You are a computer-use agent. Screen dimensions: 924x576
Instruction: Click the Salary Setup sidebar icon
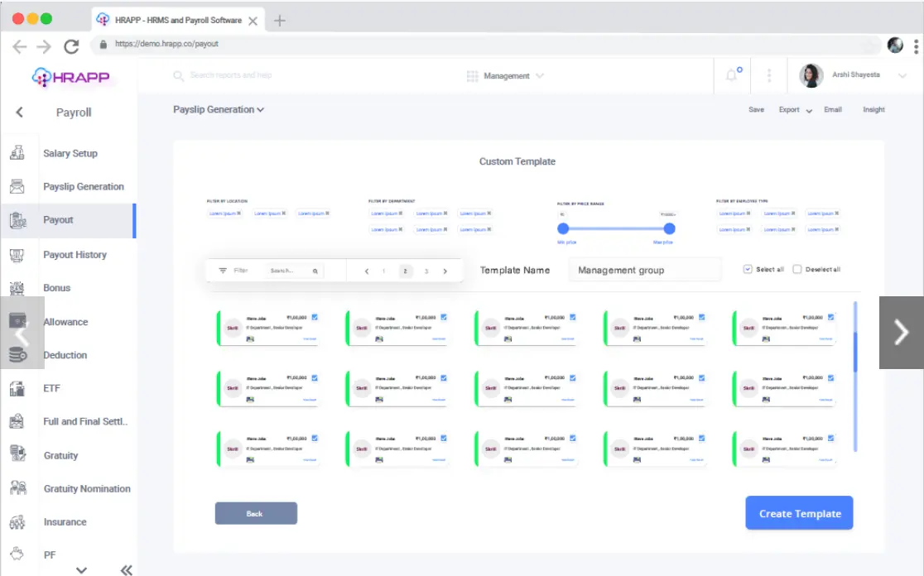coord(17,153)
